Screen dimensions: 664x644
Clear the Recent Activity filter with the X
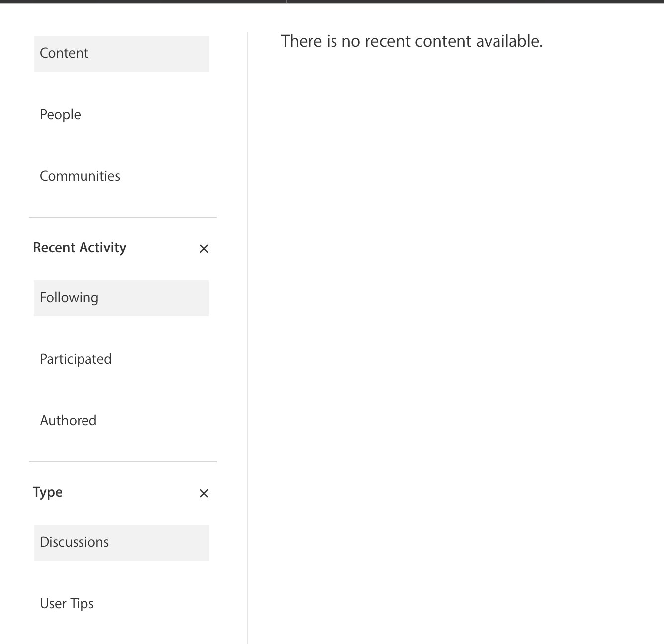click(204, 249)
